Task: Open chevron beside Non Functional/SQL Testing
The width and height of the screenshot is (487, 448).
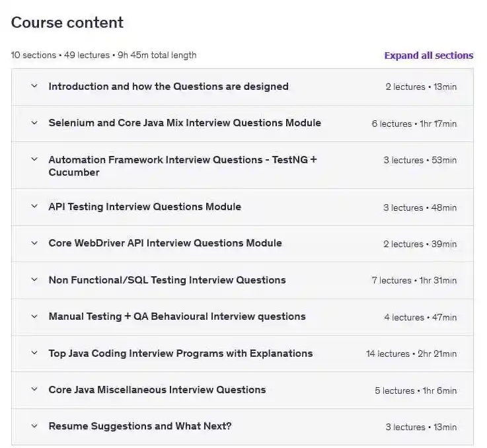Action: point(34,280)
